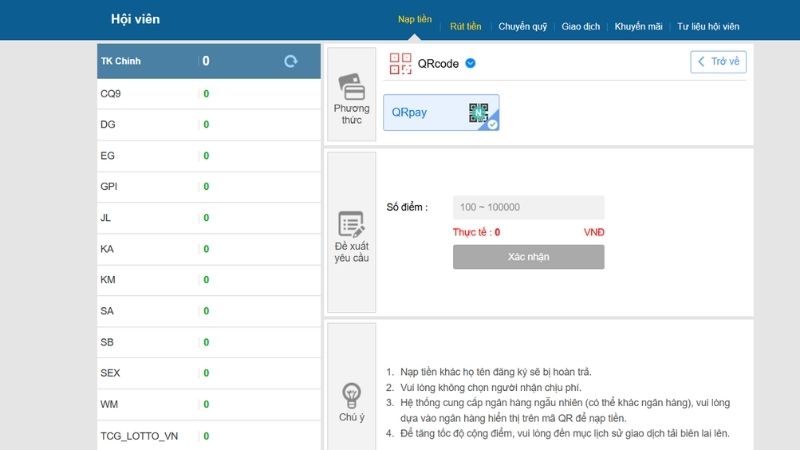Switch to the Chuyển quỹ tab

(522, 27)
